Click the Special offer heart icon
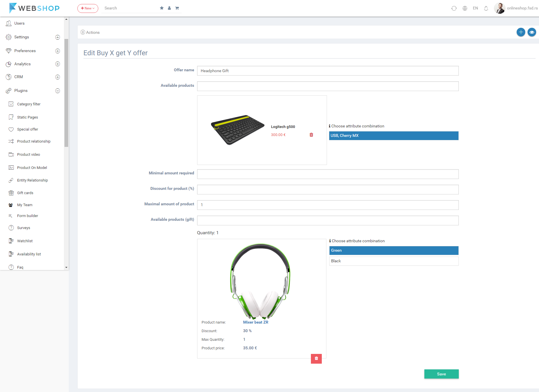Viewport: 539px width, 392px height. pos(11,129)
